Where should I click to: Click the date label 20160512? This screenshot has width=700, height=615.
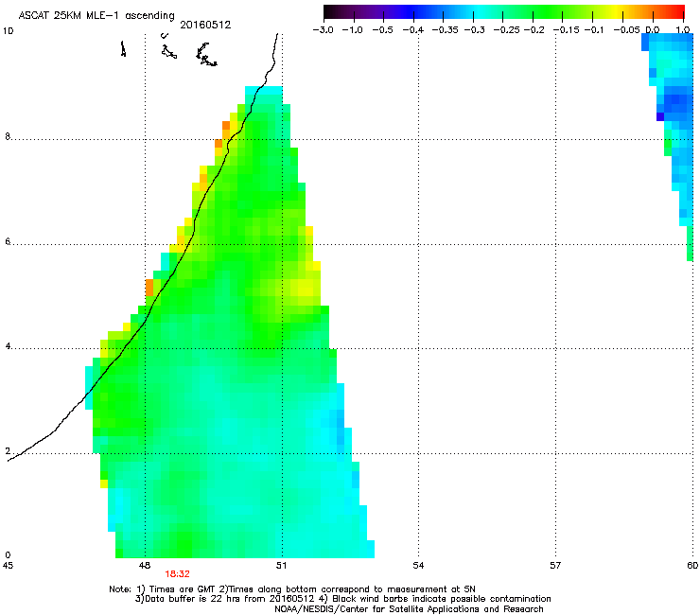[205, 25]
